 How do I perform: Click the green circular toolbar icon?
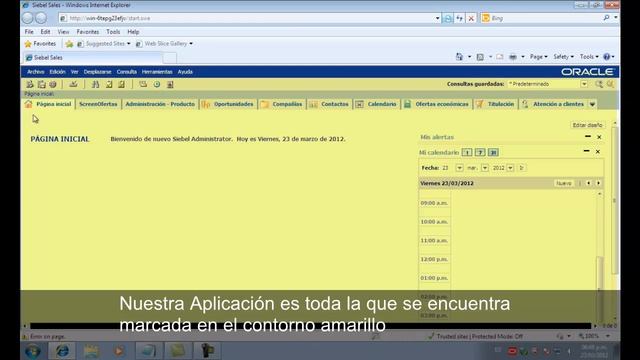click(157, 84)
